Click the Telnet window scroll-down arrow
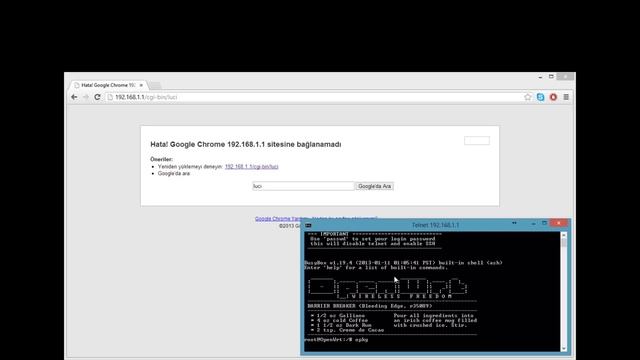 click(564, 349)
